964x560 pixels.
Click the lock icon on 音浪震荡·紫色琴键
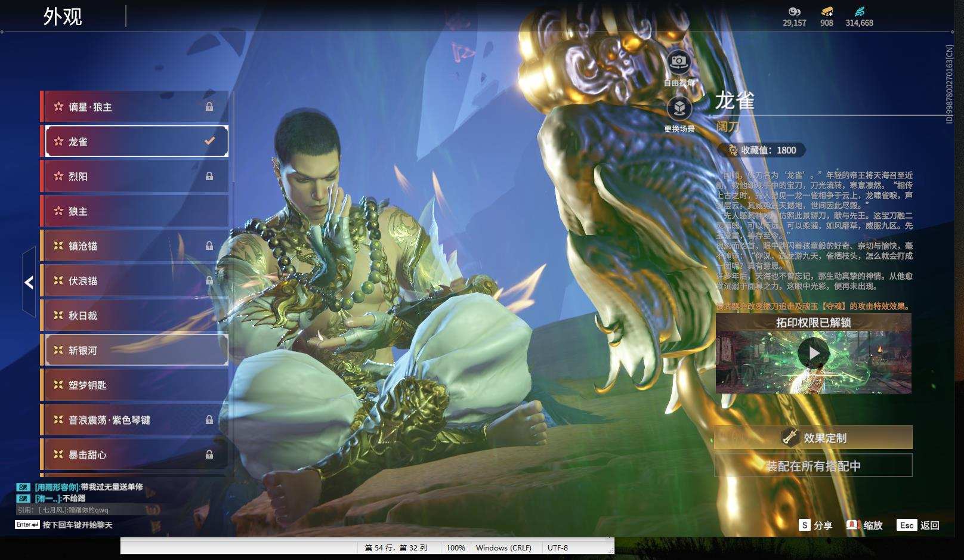(x=209, y=420)
